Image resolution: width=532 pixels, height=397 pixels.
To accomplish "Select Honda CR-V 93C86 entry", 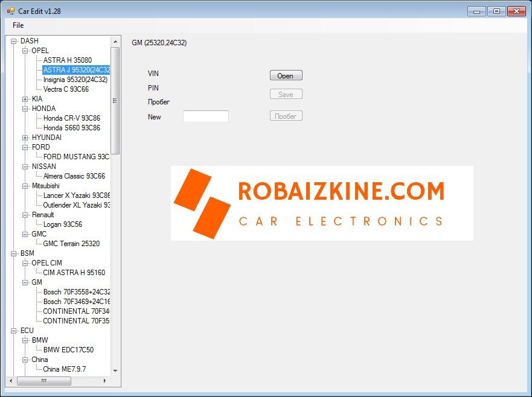I will point(71,118).
